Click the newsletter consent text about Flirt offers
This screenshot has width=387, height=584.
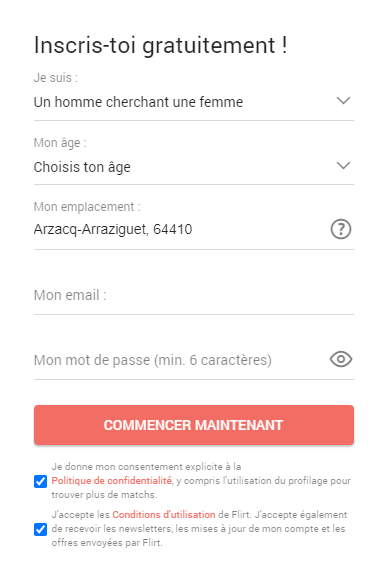click(199, 529)
